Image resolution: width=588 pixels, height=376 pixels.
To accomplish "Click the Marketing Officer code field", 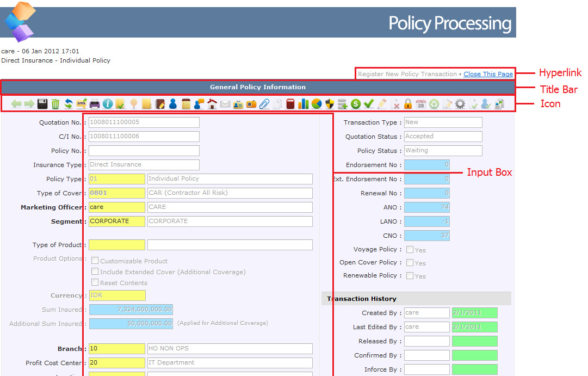I will (x=117, y=207).
